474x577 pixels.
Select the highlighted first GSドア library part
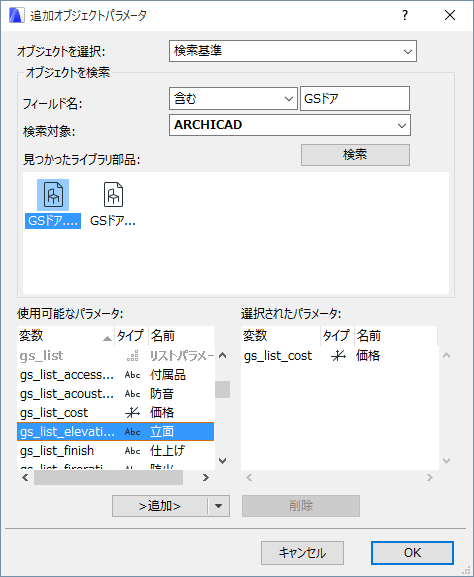(x=53, y=204)
